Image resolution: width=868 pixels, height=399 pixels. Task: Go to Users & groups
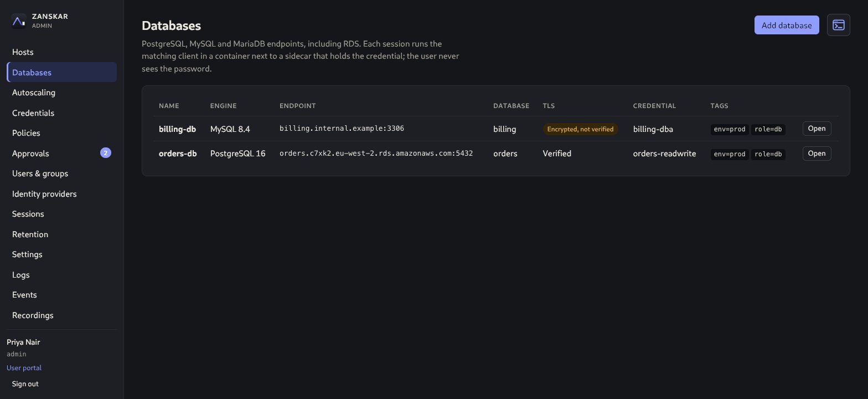click(61, 173)
